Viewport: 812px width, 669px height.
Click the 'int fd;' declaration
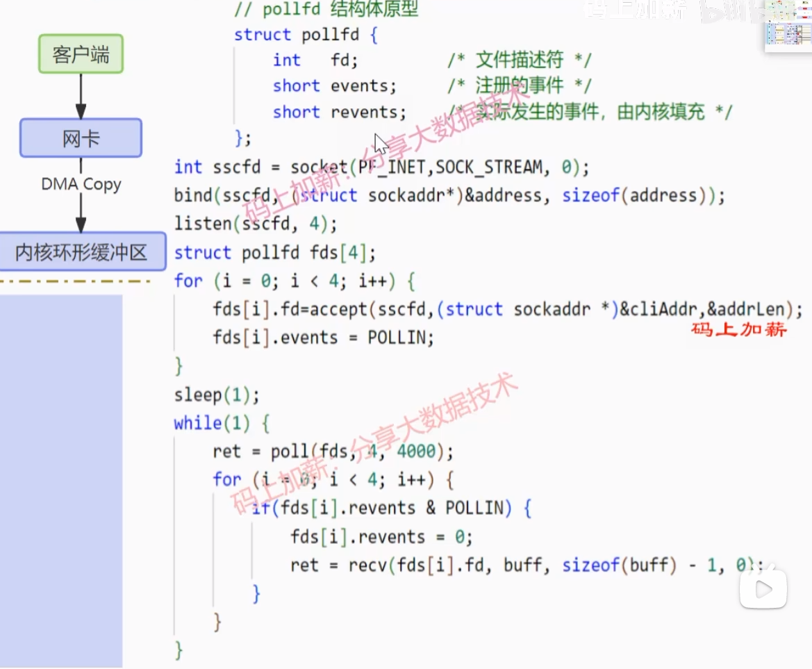(x=315, y=60)
